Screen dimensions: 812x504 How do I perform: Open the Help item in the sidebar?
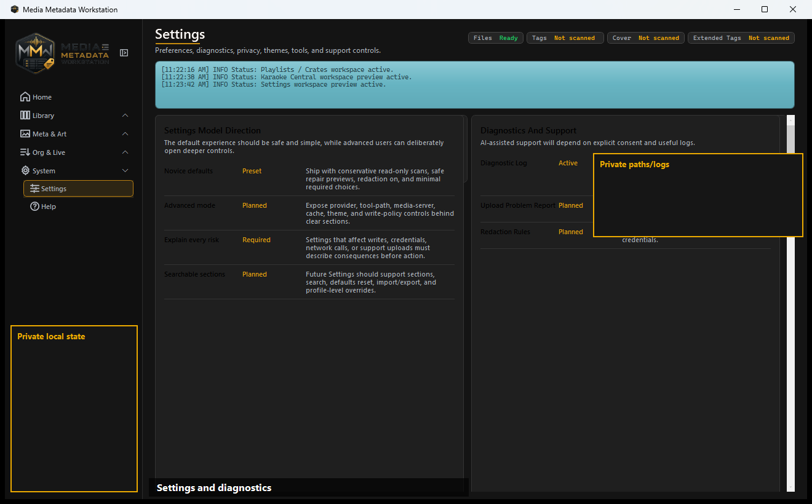(x=49, y=207)
